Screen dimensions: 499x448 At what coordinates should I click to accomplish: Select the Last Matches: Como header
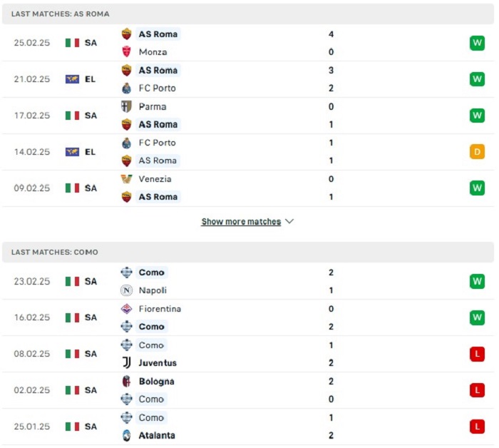(x=55, y=252)
